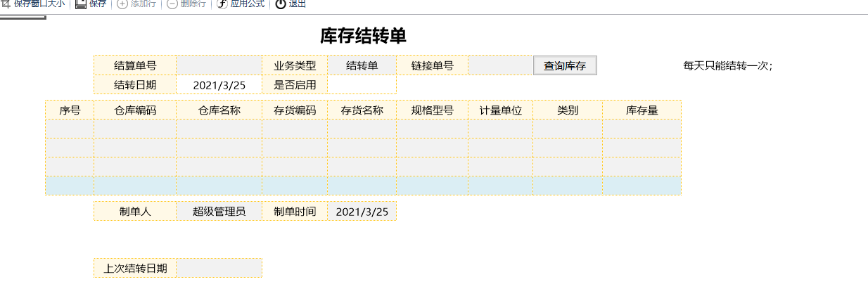Click the 添加行 plus icon
Screen dimensions: 868x303
pos(122,4)
